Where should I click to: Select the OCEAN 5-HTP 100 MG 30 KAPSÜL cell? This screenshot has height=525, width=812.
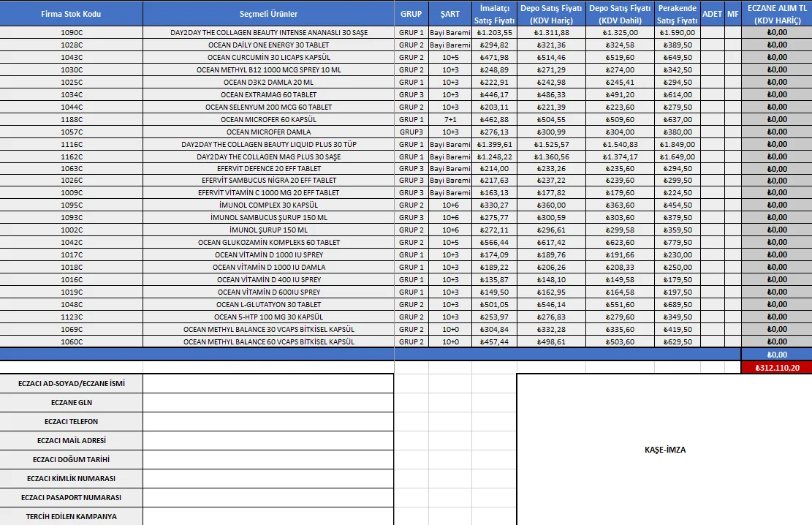(x=268, y=317)
